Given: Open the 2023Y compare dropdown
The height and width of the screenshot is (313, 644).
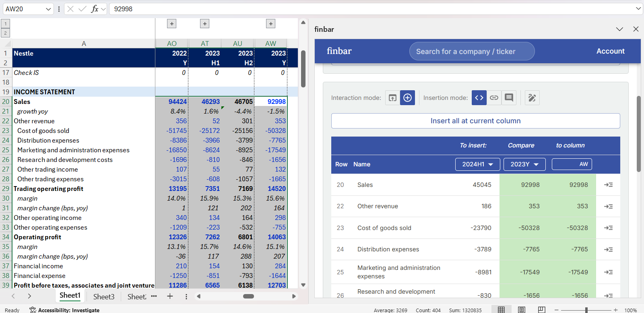Looking at the screenshot, I should [x=524, y=164].
